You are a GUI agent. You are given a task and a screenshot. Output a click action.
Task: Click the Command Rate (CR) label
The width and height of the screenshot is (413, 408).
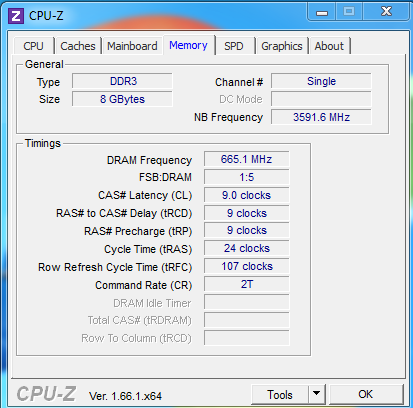coord(144,285)
